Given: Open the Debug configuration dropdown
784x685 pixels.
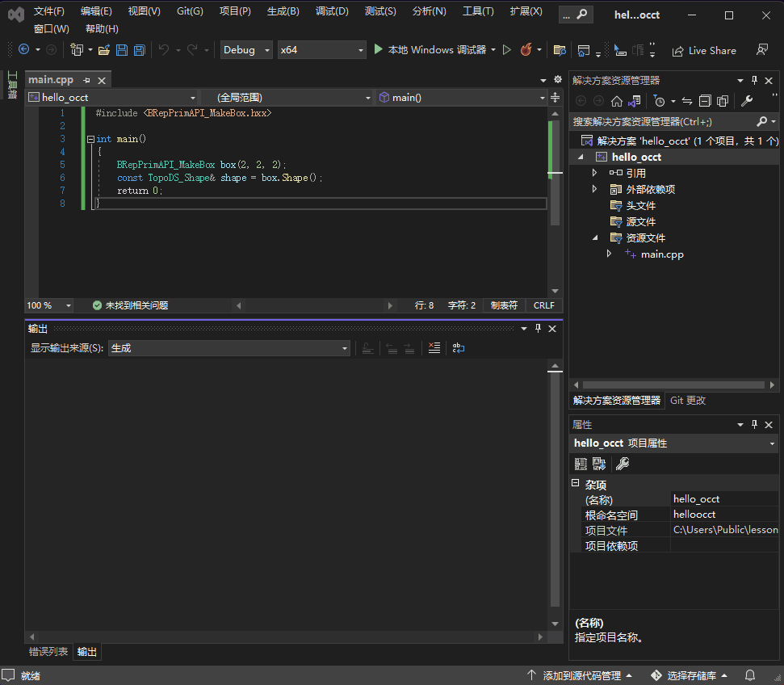Looking at the screenshot, I should click(x=248, y=50).
